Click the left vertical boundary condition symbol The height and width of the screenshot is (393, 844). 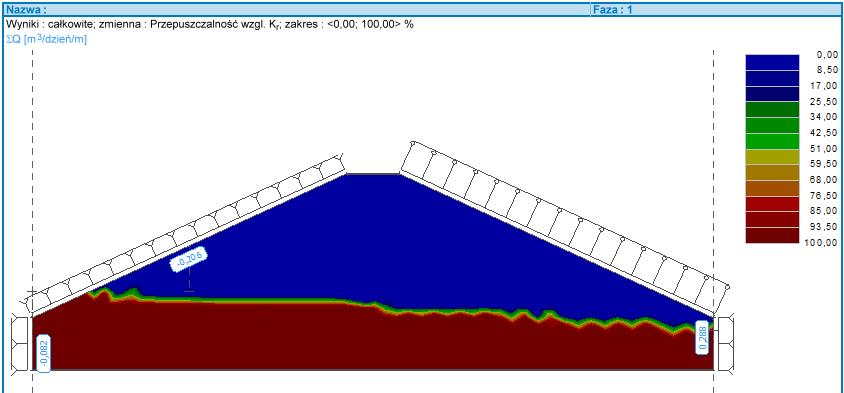click(20, 343)
